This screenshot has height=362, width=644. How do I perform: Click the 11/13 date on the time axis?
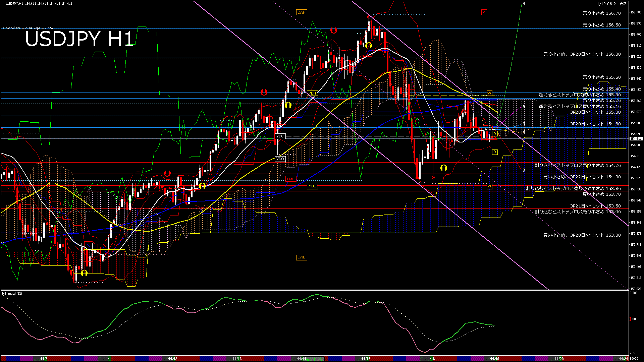point(237,359)
